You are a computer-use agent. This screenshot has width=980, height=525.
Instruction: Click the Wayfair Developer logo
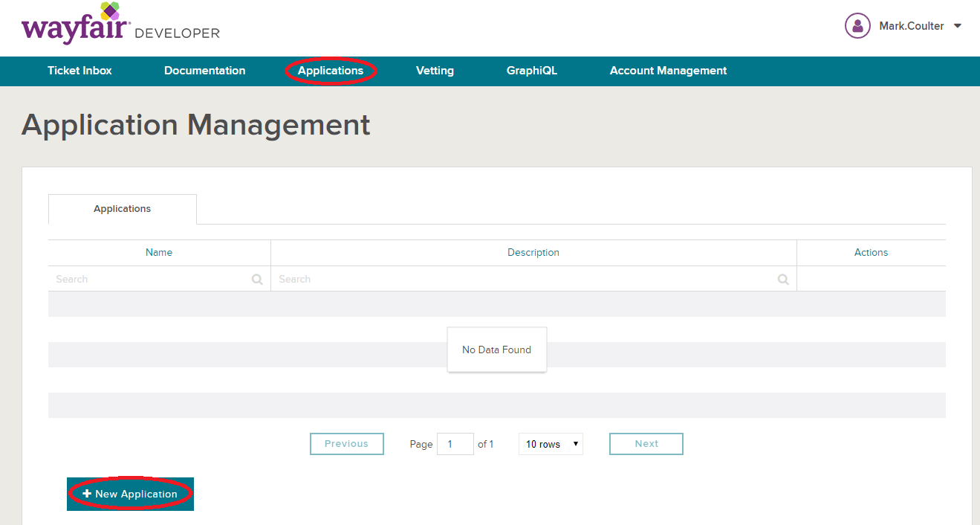(x=120, y=24)
